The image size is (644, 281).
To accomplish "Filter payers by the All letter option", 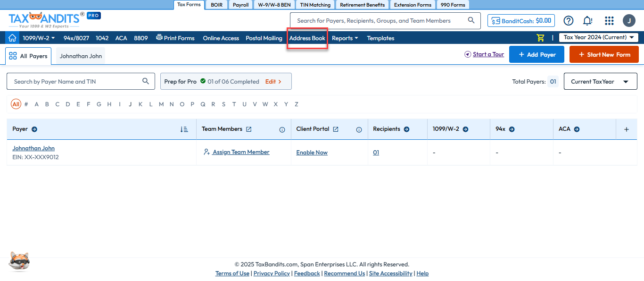I will pos(16,104).
